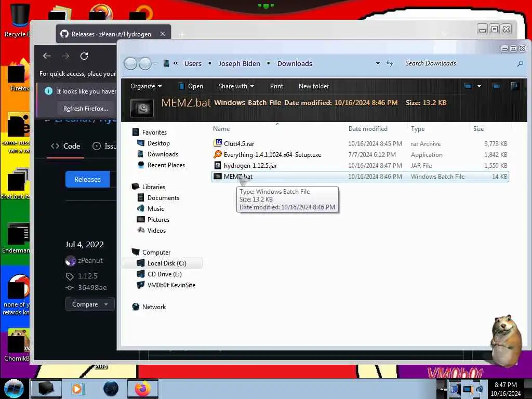Image resolution: width=532 pixels, height=399 pixels.
Task: Click the 36498ae commit link
Action: click(92, 287)
